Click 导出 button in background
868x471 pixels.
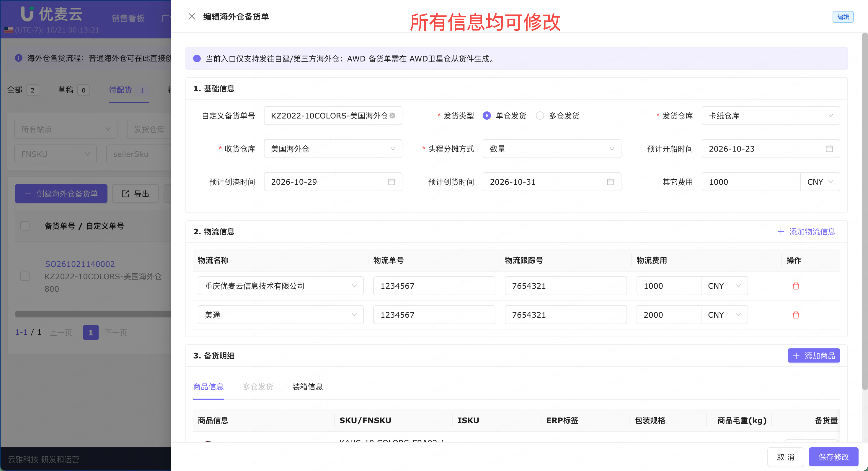[x=135, y=194]
